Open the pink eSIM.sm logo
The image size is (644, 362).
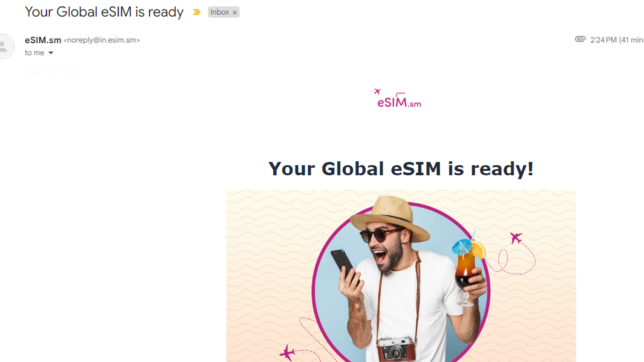[395, 98]
